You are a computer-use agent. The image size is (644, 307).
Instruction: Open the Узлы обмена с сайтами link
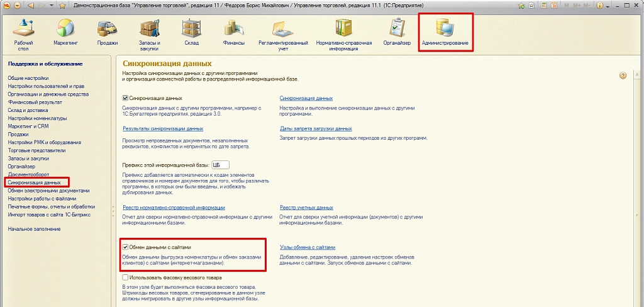coord(309,248)
